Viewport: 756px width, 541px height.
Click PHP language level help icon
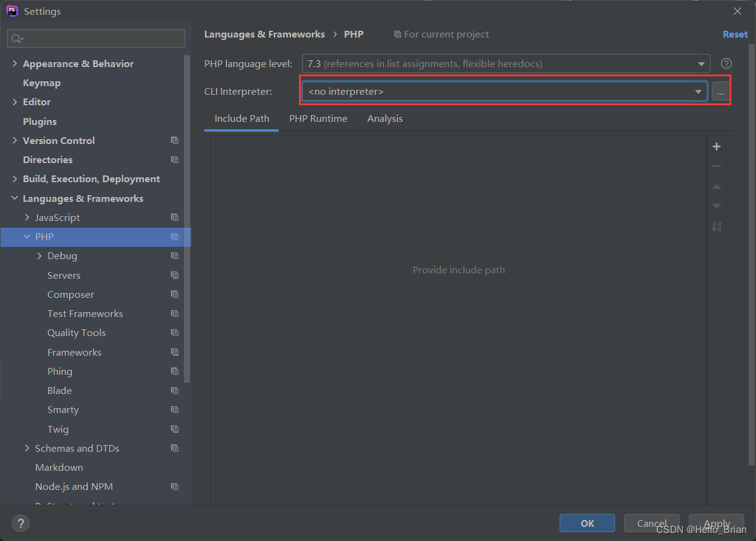pyautogui.click(x=726, y=63)
